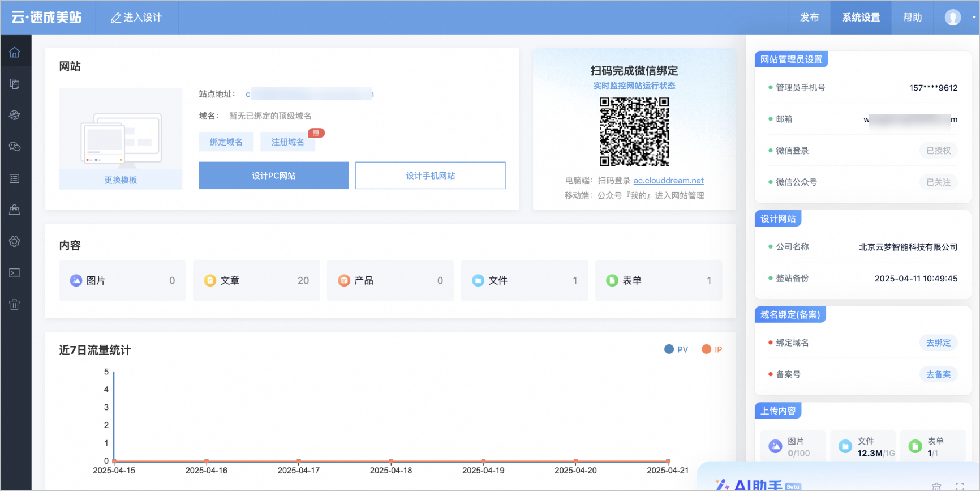Click the shopping bag sidebar icon
Viewport: 980px width, 491px height.
pos(15,210)
